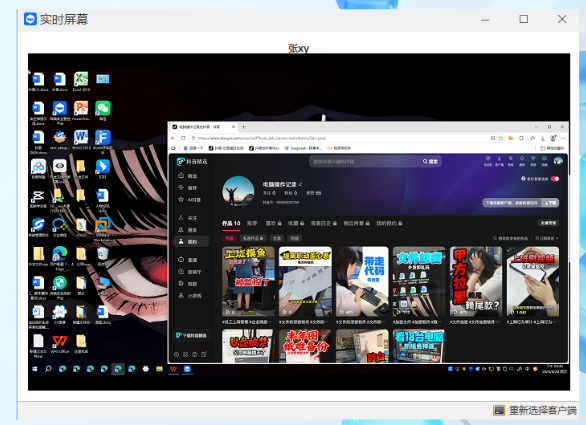Image resolution: width=586 pixels, height=425 pixels.
Task: Open the 上班摸鱼 video thumbnail
Action: [248, 281]
